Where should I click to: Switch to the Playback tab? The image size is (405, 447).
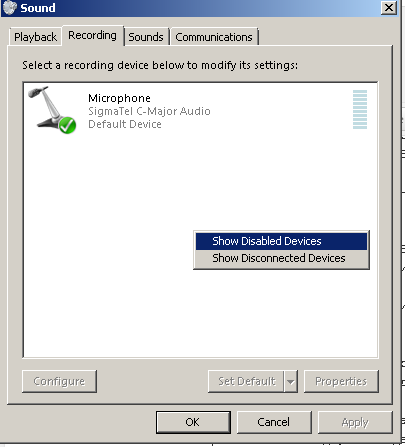coord(35,37)
